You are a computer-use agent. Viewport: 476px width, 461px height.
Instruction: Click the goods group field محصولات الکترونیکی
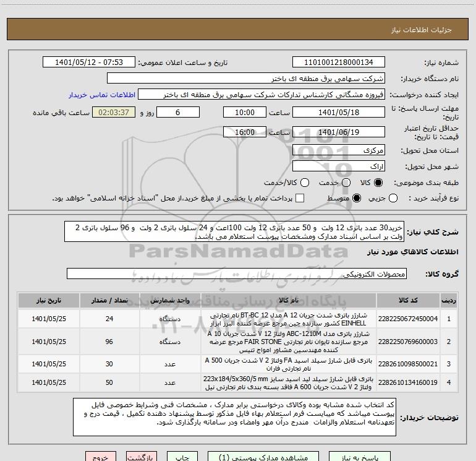(237, 274)
